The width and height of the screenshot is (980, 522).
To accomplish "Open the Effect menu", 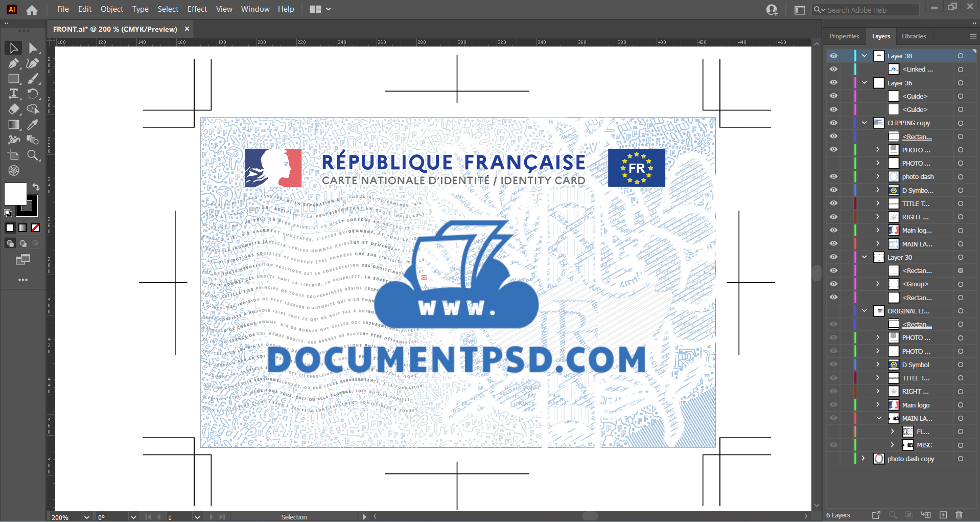I will [x=197, y=9].
